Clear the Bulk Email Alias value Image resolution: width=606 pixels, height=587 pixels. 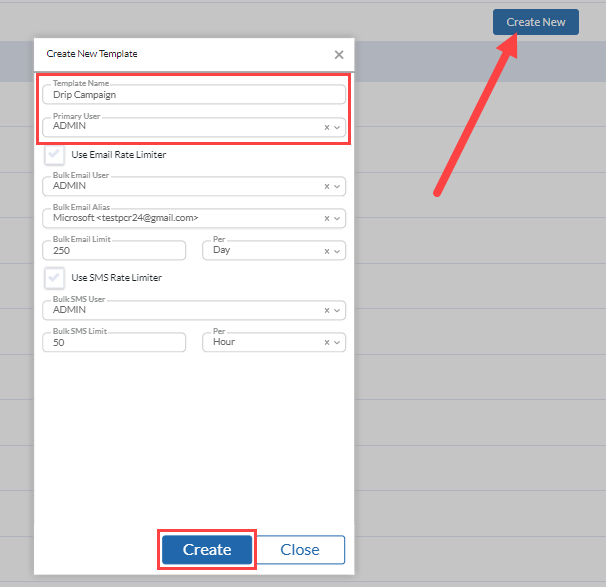pyautogui.click(x=327, y=219)
